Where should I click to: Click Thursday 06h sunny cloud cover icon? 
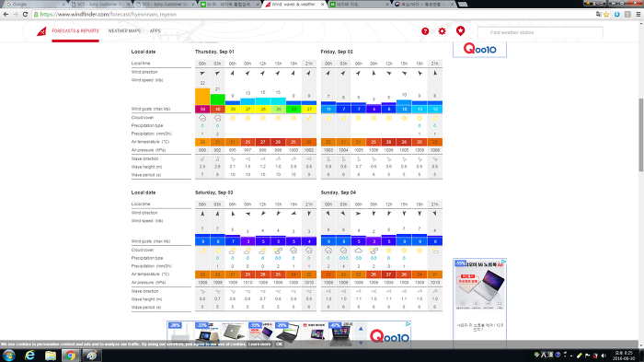pyautogui.click(x=233, y=118)
